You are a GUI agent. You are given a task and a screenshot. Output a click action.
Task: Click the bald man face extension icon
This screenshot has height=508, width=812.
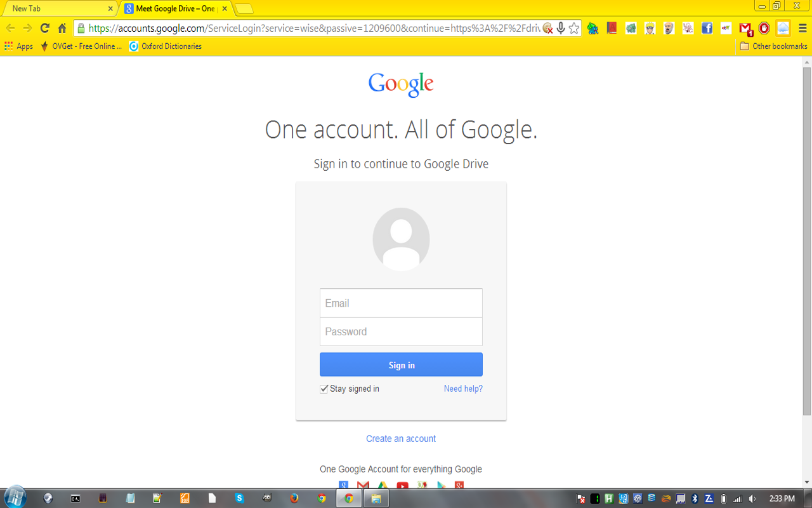coord(669,28)
